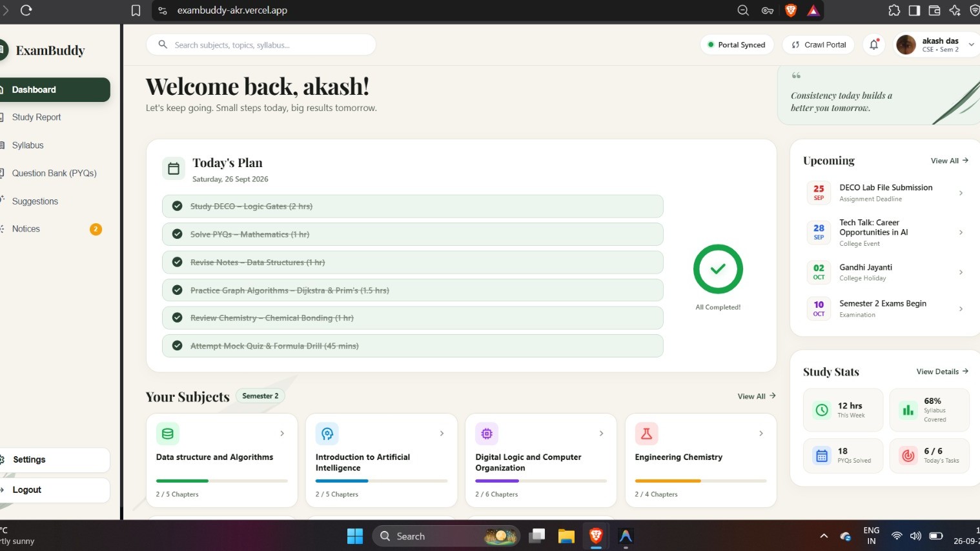Open Today's Plan calendar icon

[173, 168]
